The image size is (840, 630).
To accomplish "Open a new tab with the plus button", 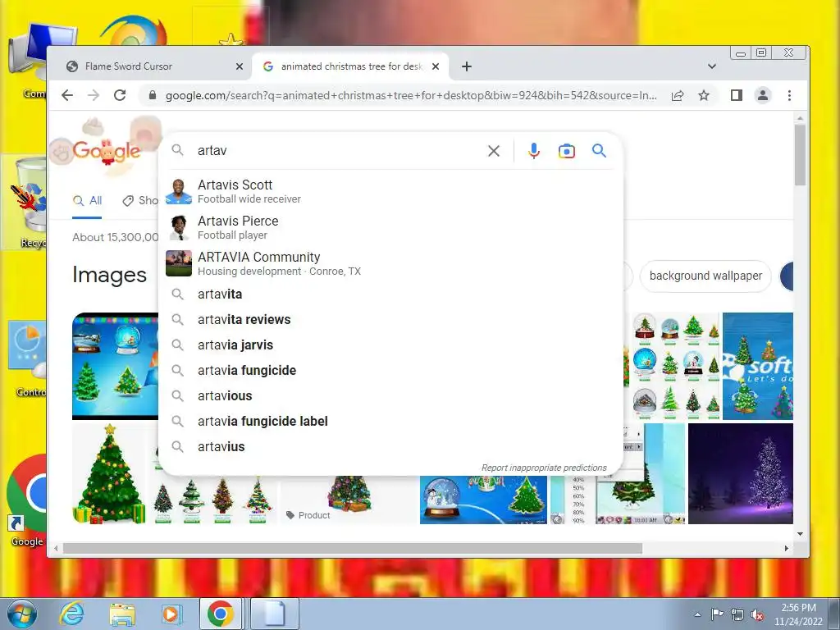I will (467, 66).
